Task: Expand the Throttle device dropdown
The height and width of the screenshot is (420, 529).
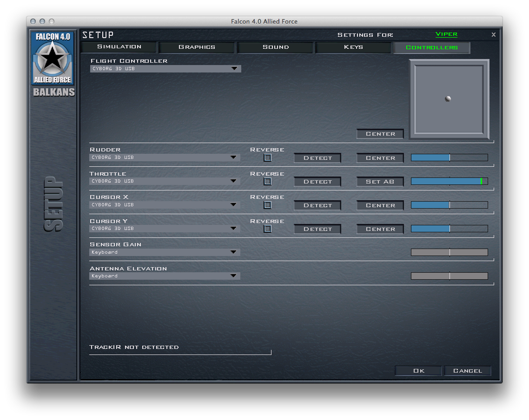Action: [x=165, y=181]
